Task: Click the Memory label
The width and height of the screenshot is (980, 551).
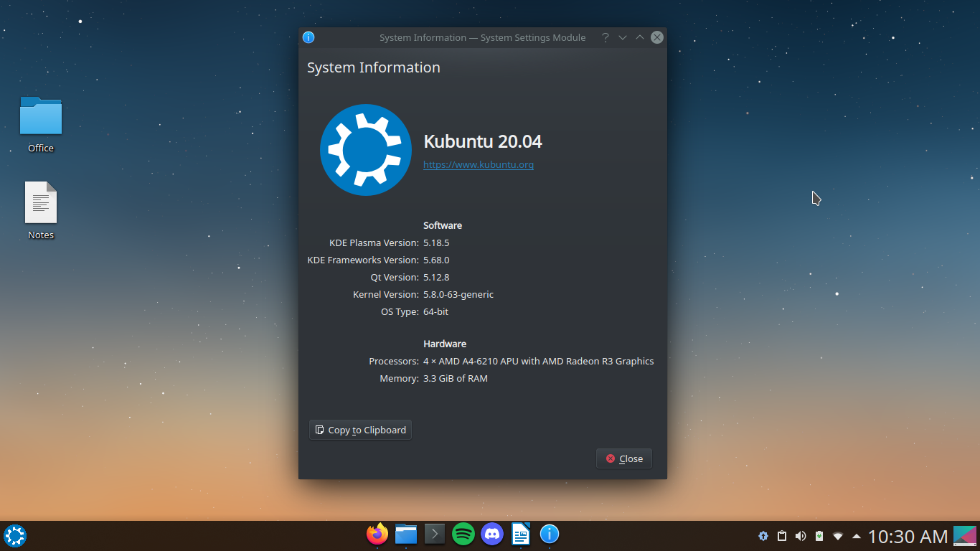Action: coord(400,378)
